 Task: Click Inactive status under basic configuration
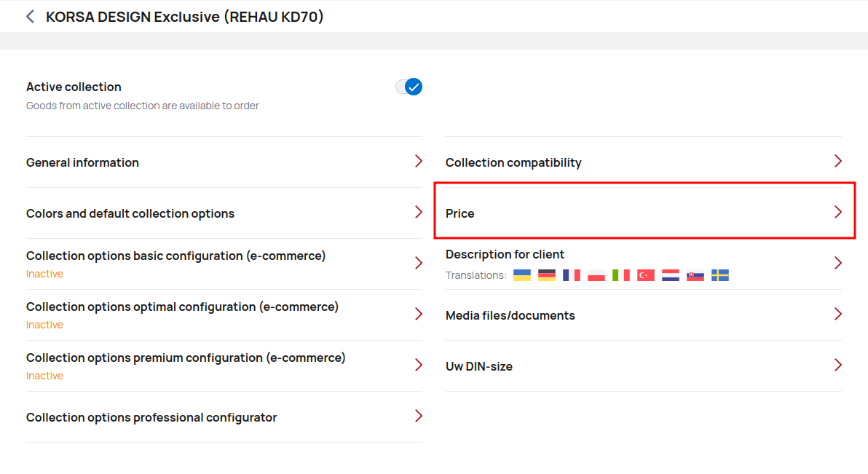pos(44,274)
